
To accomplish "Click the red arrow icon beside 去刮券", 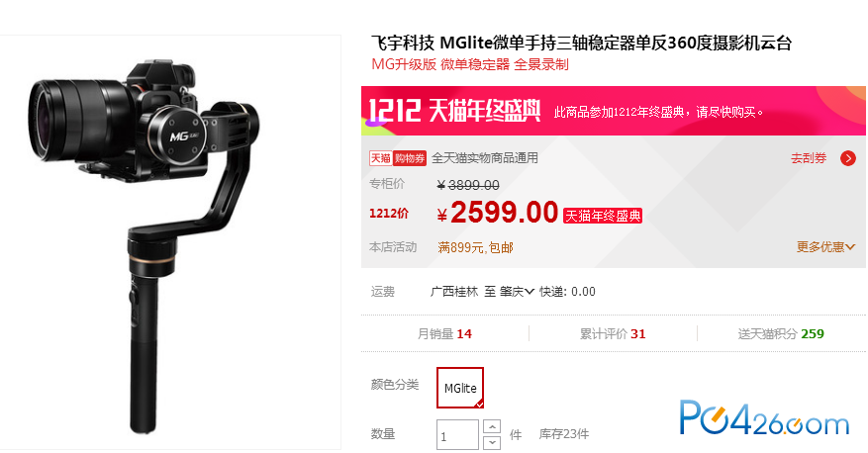I will pyautogui.click(x=847, y=158).
